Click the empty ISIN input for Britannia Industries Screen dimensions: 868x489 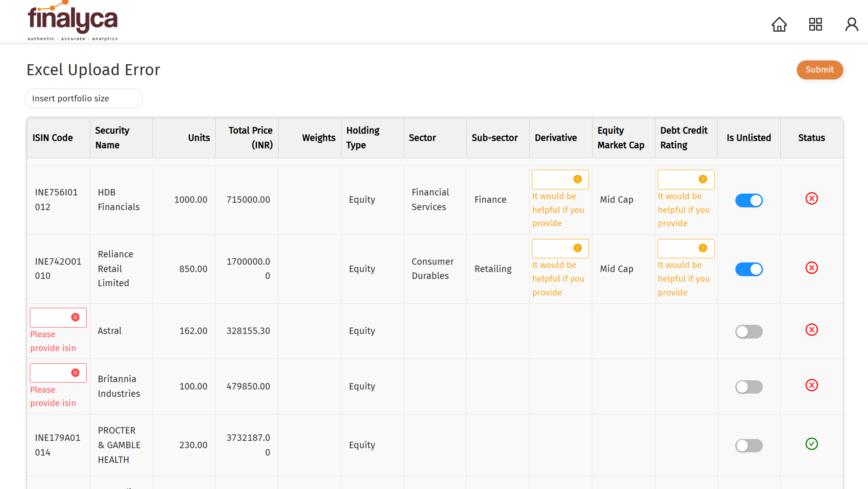click(58, 373)
